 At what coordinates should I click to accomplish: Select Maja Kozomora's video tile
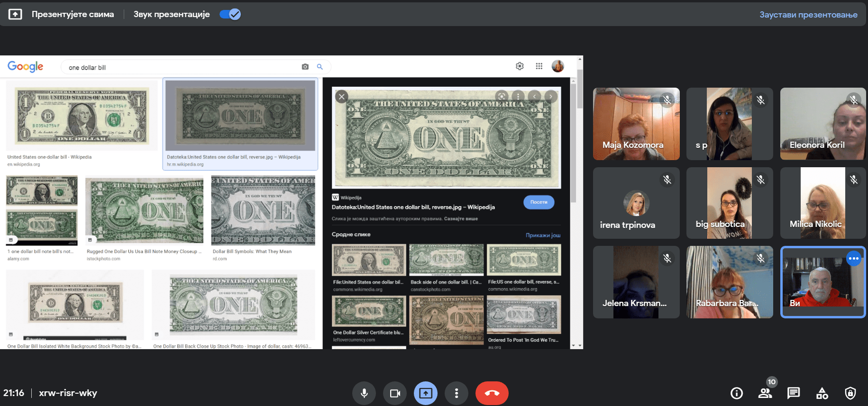pos(636,124)
